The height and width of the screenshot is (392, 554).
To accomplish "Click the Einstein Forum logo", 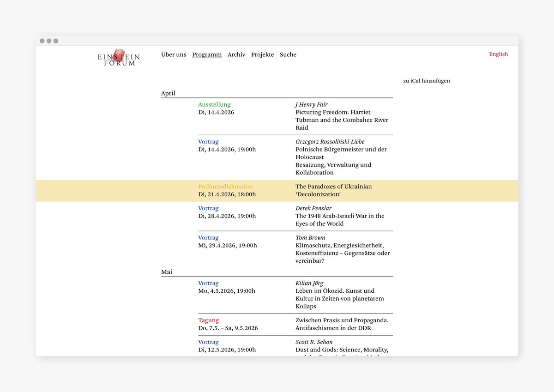I will 119,57.
